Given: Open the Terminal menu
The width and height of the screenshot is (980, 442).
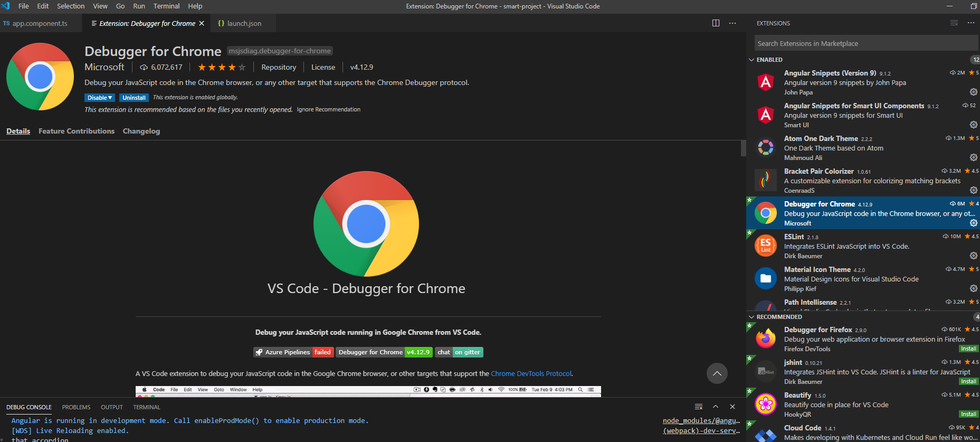Looking at the screenshot, I should tap(166, 6).
